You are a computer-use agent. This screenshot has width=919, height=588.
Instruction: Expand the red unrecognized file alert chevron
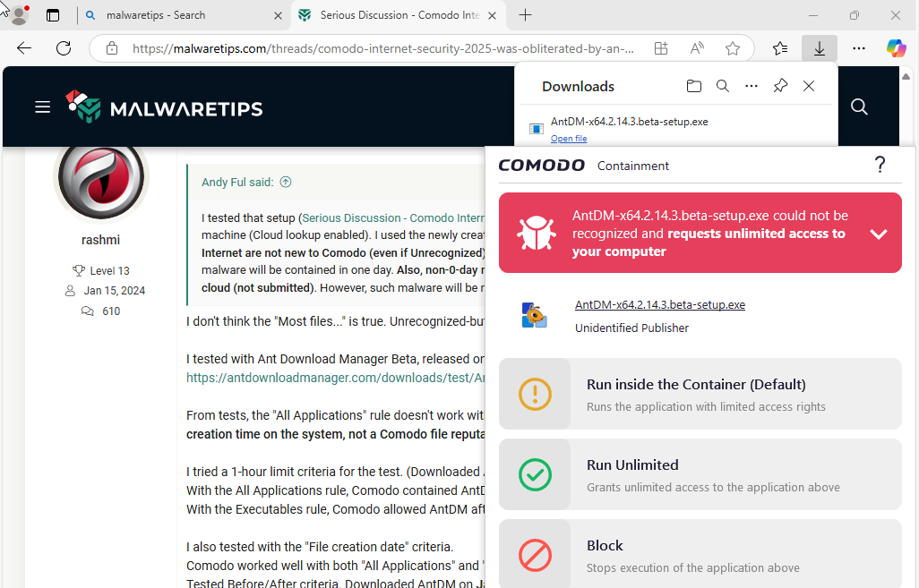[878, 234]
